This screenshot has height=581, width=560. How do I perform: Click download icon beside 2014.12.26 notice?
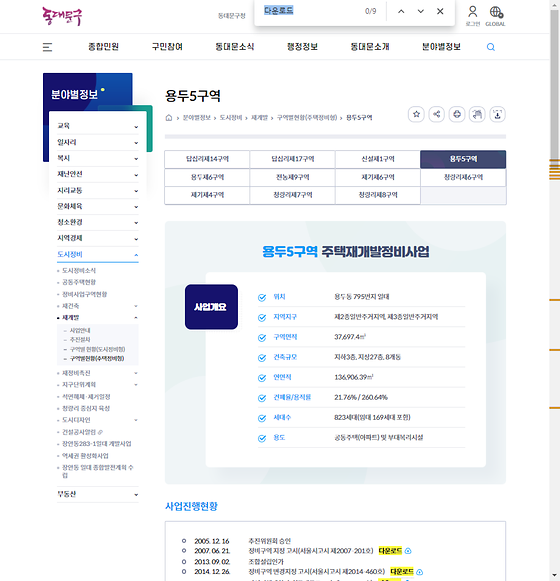tap(420, 572)
